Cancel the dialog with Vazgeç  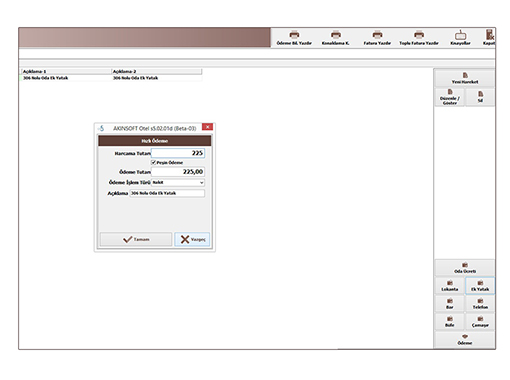[192, 239]
